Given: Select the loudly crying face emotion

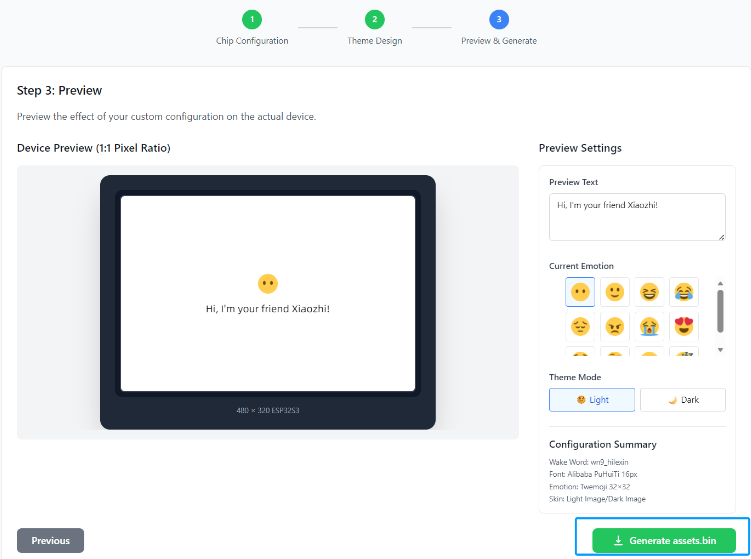Looking at the screenshot, I should pyautogui.click(x=649, y=326).
